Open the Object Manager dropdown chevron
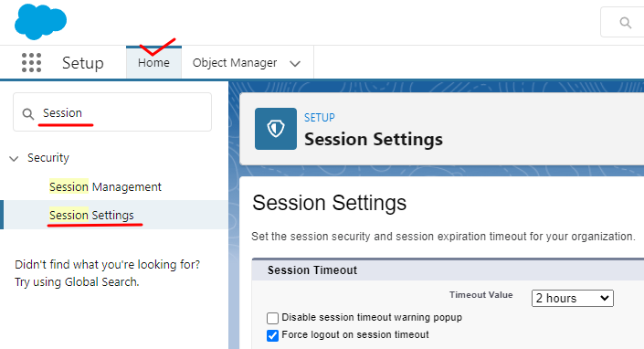 click(x=295, y=64)
